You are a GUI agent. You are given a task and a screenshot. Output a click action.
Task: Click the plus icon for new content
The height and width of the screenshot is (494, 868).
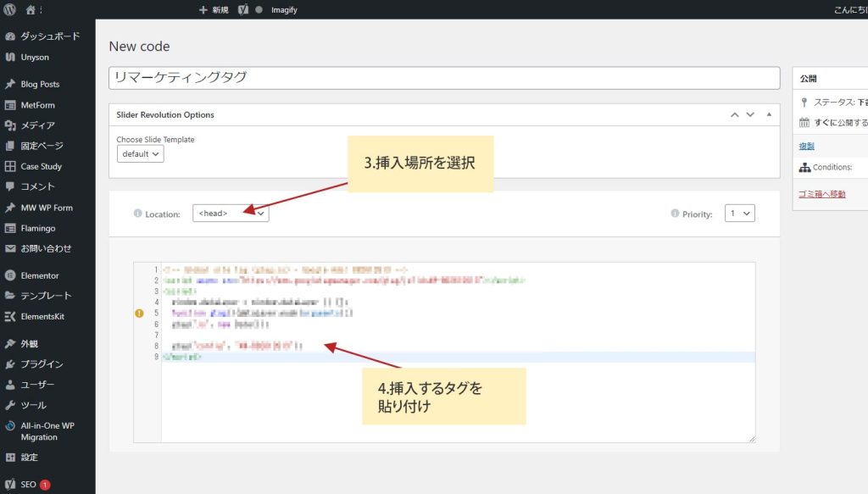pyautogui.click(x=203, y=10)
